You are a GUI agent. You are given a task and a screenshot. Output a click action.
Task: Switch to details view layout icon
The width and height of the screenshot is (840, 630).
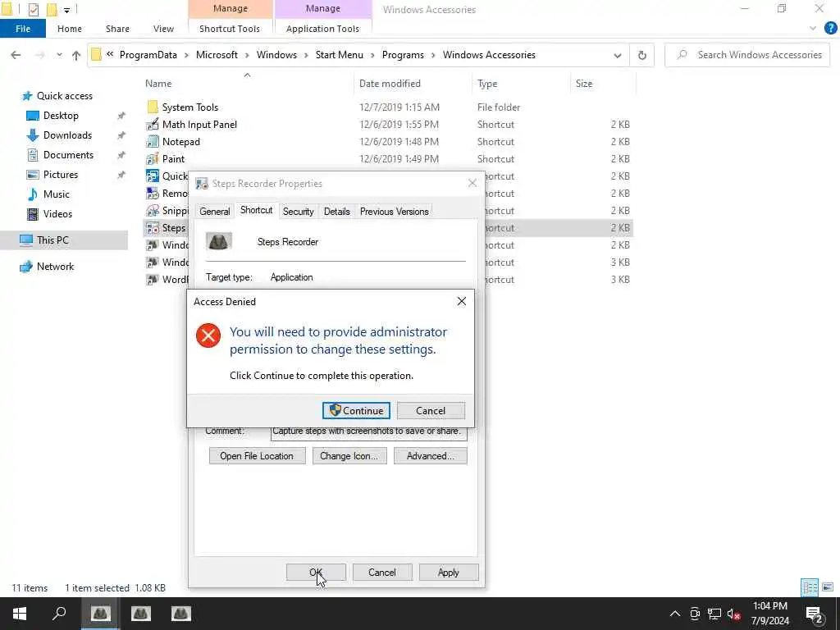[810, 587]
